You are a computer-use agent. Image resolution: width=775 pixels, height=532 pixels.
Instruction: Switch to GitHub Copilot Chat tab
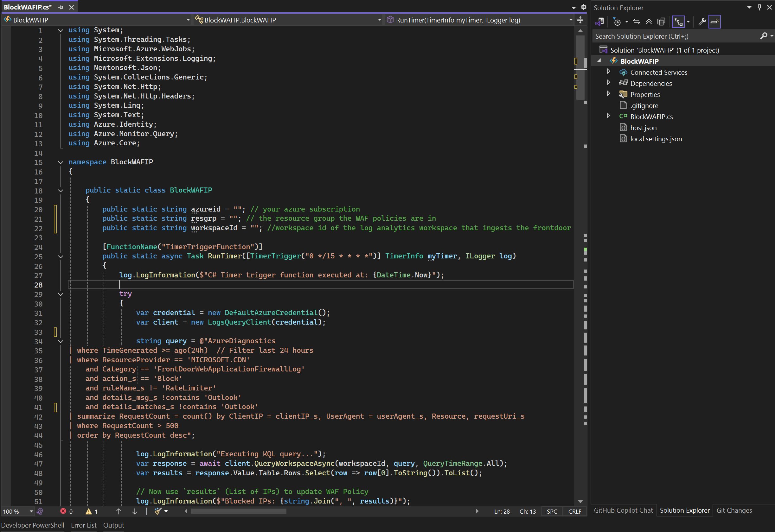coord(623,510)
